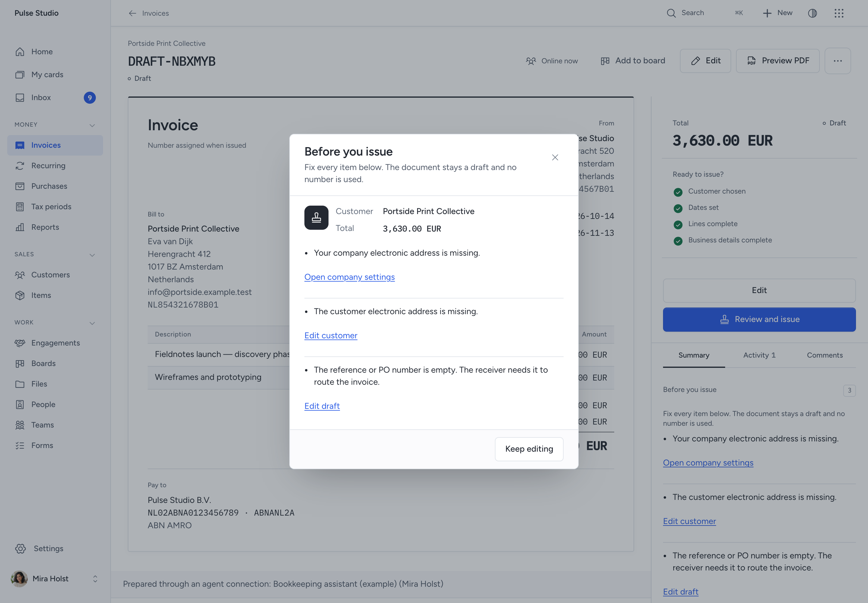Screen dimensions: 868x603
Task: Open Files section
Action: pyautogui.click(x=55, y=384)
